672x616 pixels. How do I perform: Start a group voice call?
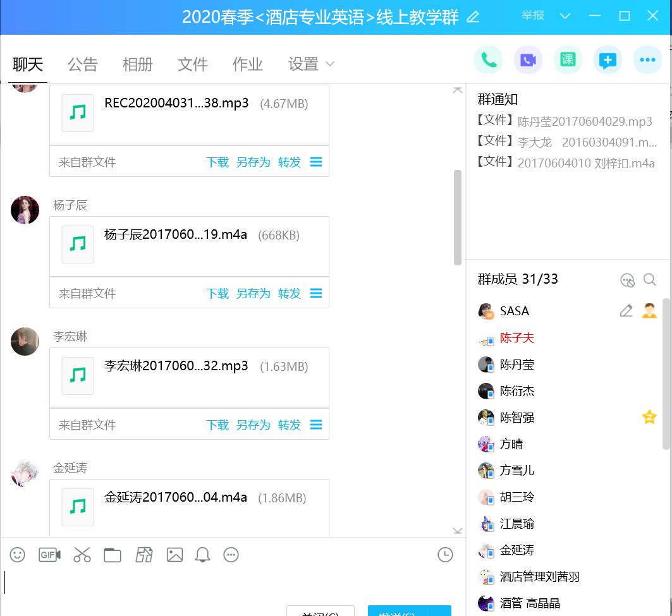pos(488,60)
